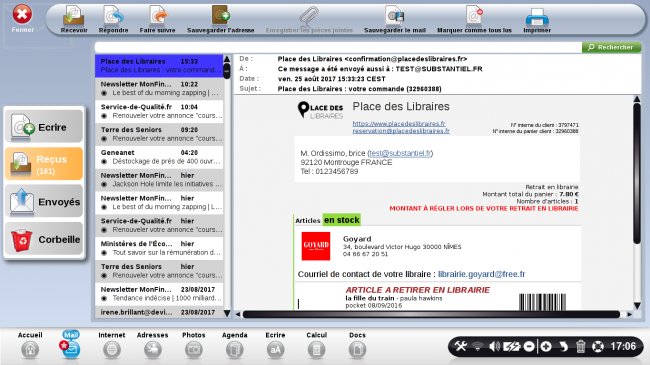Open irene.brillant mail dated 23/08/2017
650x365 pixels.
159,312
